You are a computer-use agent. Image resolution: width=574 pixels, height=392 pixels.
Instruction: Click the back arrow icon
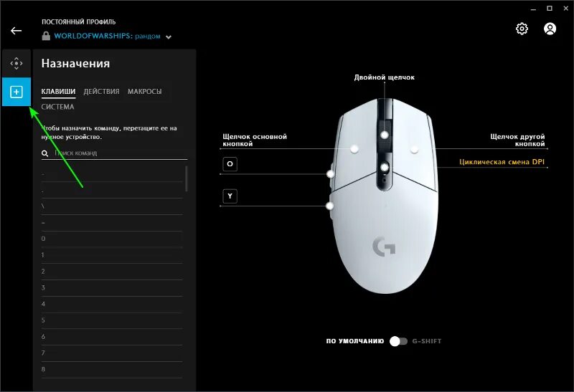[16, 31]
